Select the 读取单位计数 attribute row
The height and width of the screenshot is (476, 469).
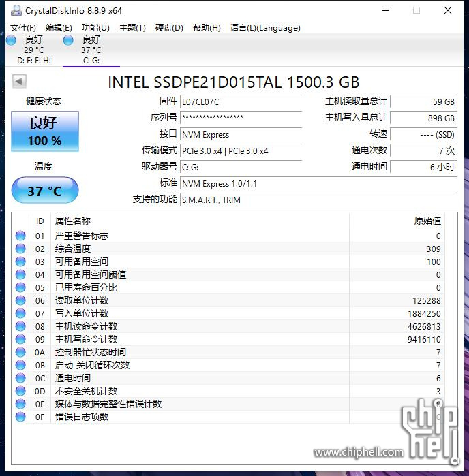point(228,300)
